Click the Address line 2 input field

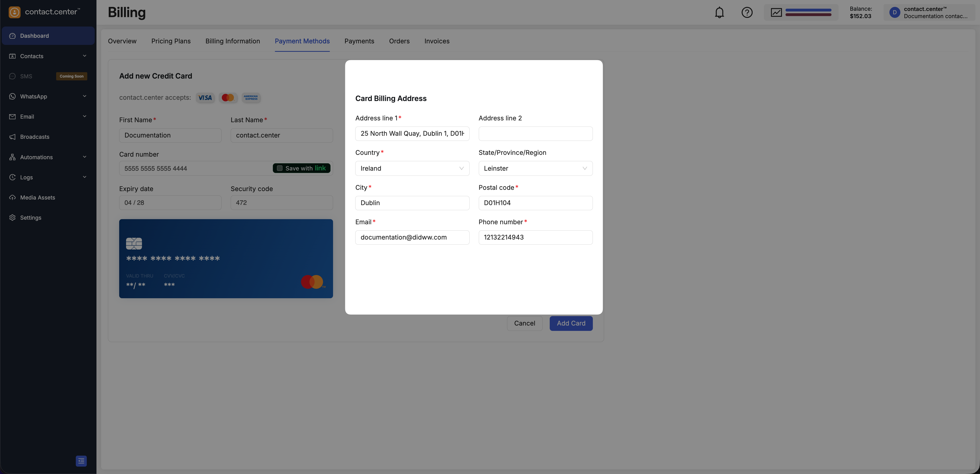(535, 133)
